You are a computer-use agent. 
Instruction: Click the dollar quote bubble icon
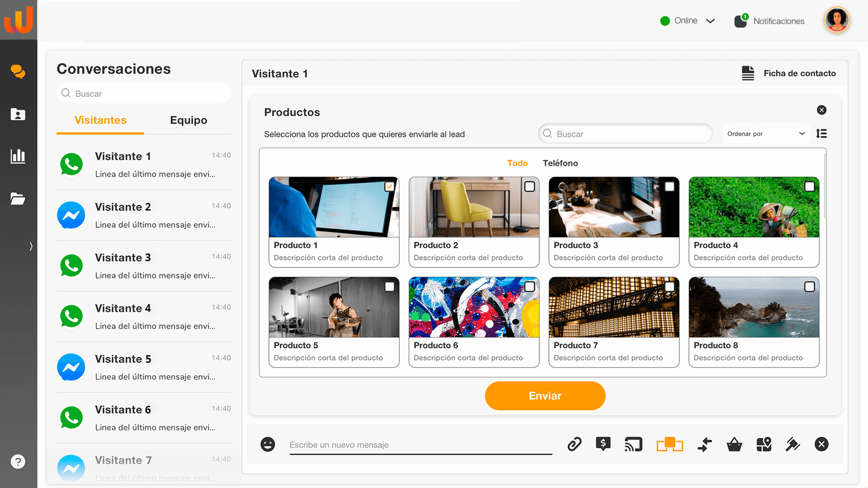click(x=603, y=443)
